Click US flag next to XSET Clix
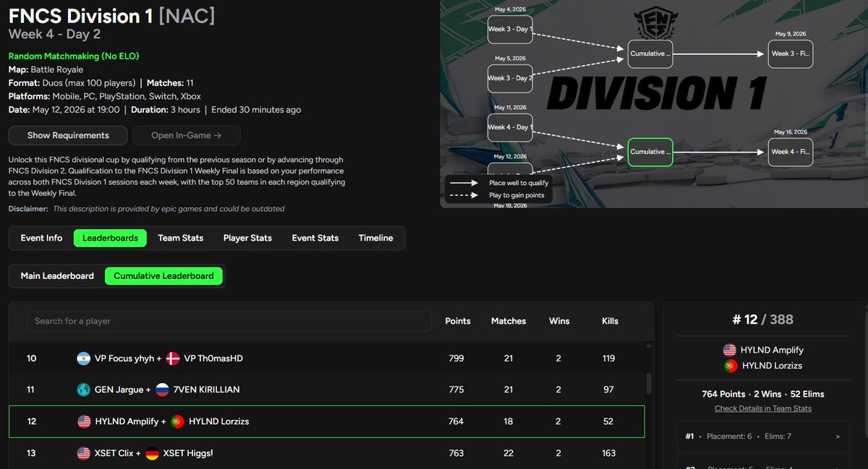Viewport: 868px width, 469px height. (x=84, y=453)
